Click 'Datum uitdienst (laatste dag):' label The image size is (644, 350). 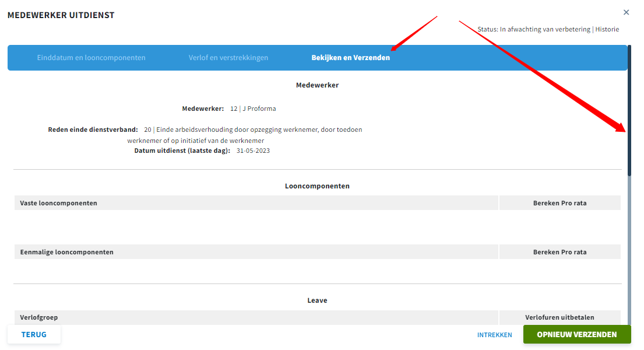[182, 150]
